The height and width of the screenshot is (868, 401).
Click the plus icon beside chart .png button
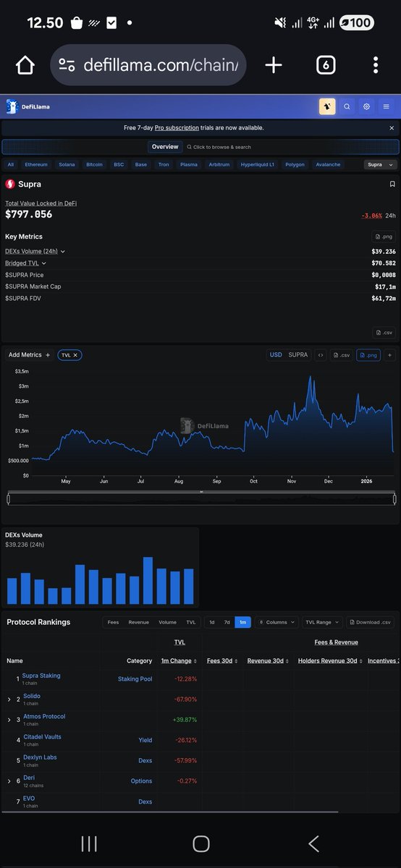(389, 355)
